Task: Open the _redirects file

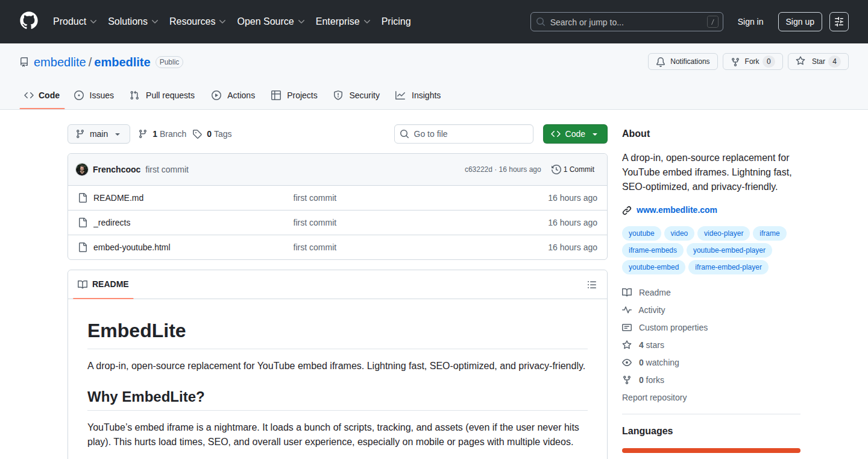Action: [112, 223]
